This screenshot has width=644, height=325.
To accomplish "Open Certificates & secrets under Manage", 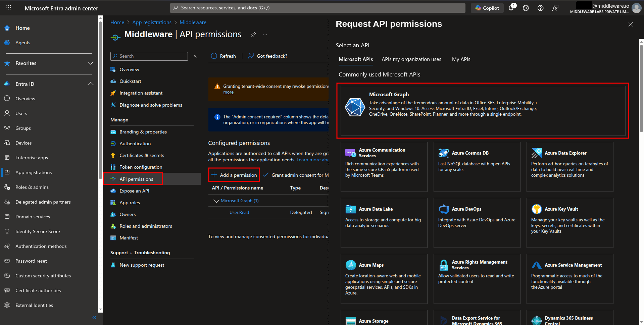I will point(142,155).
